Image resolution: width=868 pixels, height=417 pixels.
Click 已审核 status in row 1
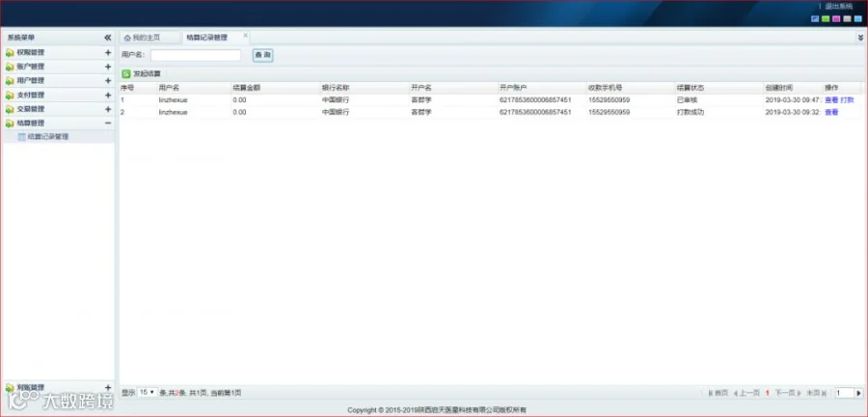pyautogui.click(x=687, y=100)
